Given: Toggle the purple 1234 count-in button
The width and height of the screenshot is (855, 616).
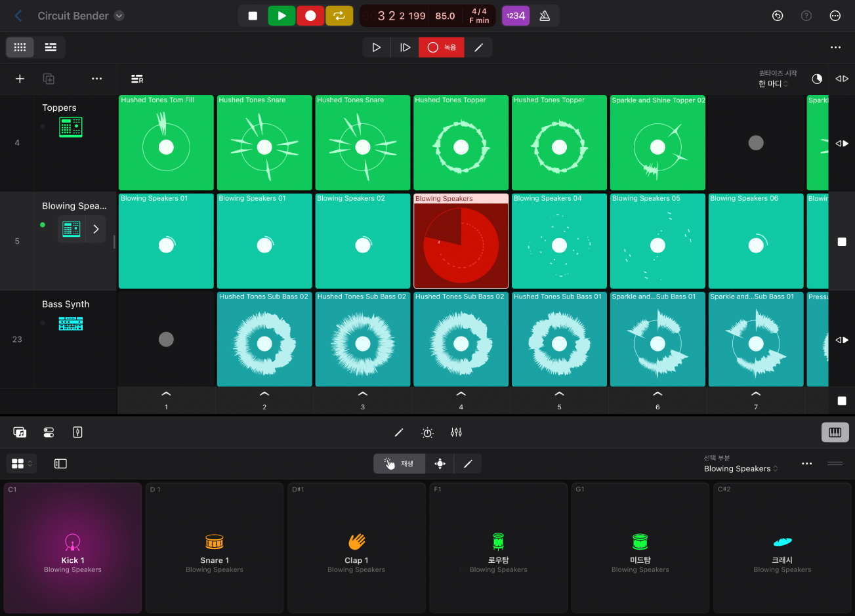Looking at the screenshot, I should [516, 16].
